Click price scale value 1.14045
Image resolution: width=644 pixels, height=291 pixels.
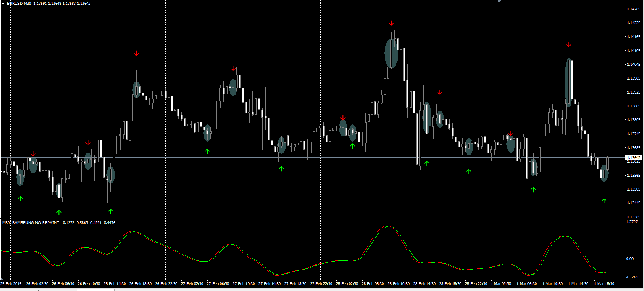[634, 65]
